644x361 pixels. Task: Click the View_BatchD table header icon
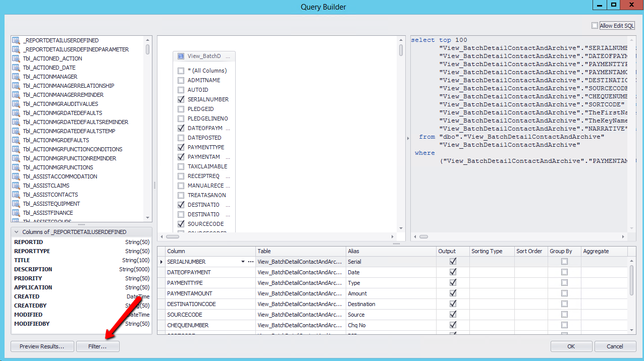(x=181, y=56)
